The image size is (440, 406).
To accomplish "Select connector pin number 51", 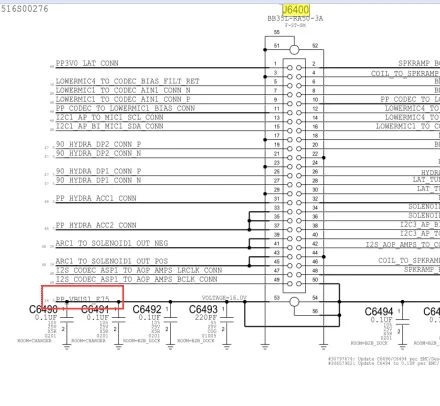I will (276, 46).
